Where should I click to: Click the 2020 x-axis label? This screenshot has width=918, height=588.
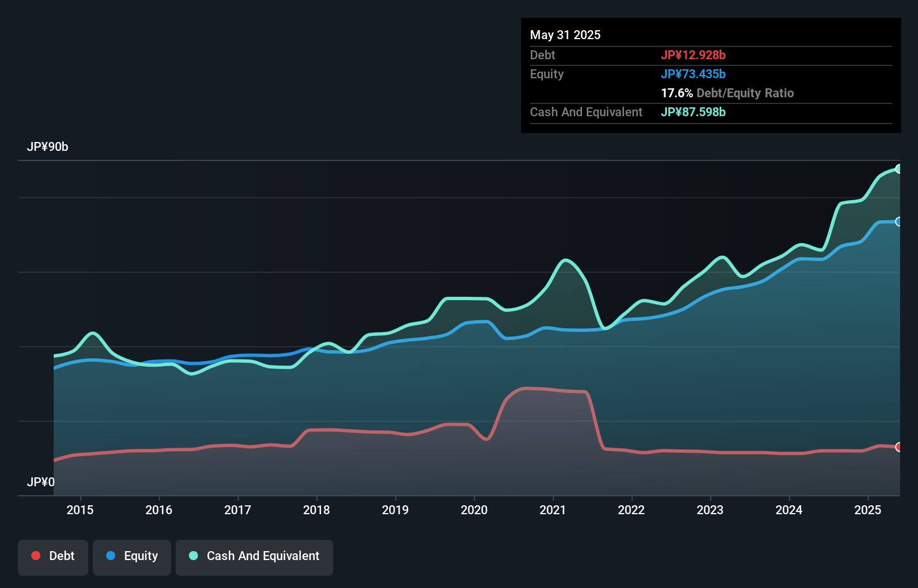coord(474,510)
